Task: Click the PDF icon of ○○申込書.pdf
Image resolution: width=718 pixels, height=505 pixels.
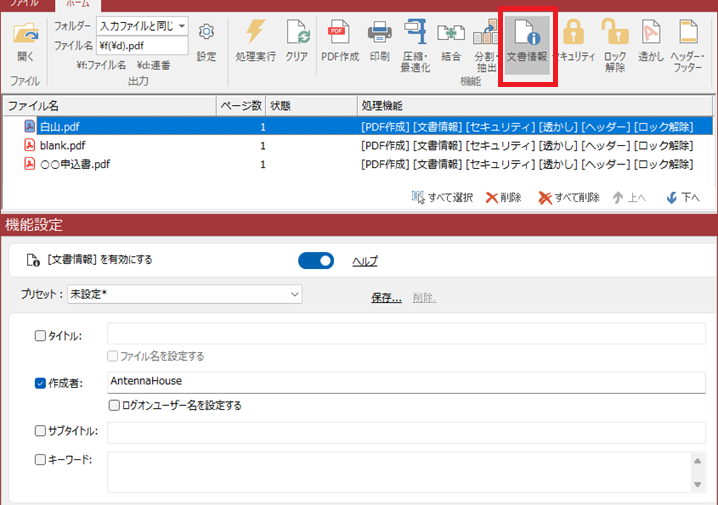Action: [29, 163]
